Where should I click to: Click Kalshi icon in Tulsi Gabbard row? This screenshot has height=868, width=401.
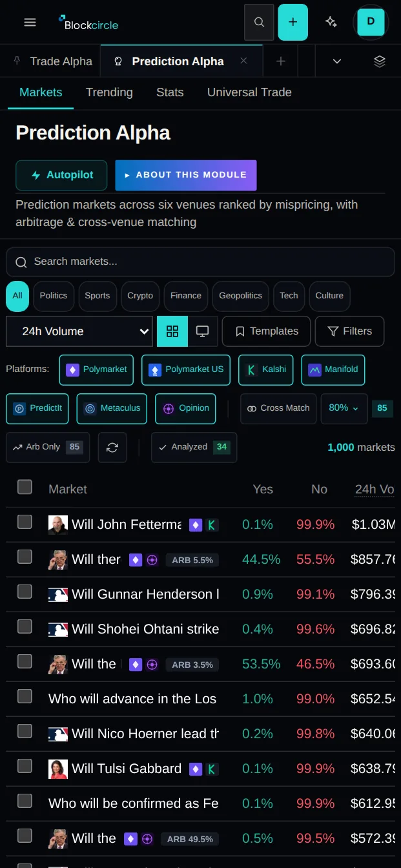pos(212,769)
